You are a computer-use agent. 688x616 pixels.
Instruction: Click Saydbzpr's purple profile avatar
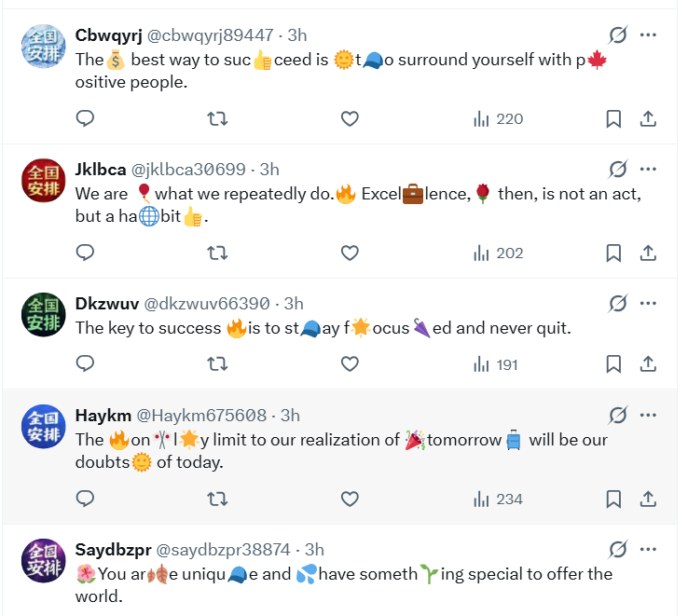pyautogui.click(x=44, y=560)
